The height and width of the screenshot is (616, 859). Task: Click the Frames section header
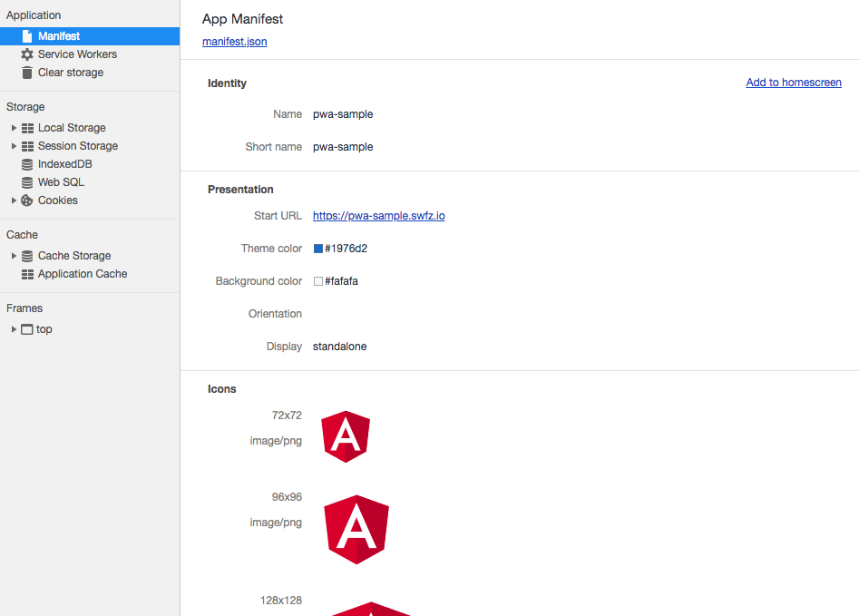pos(24,308)
